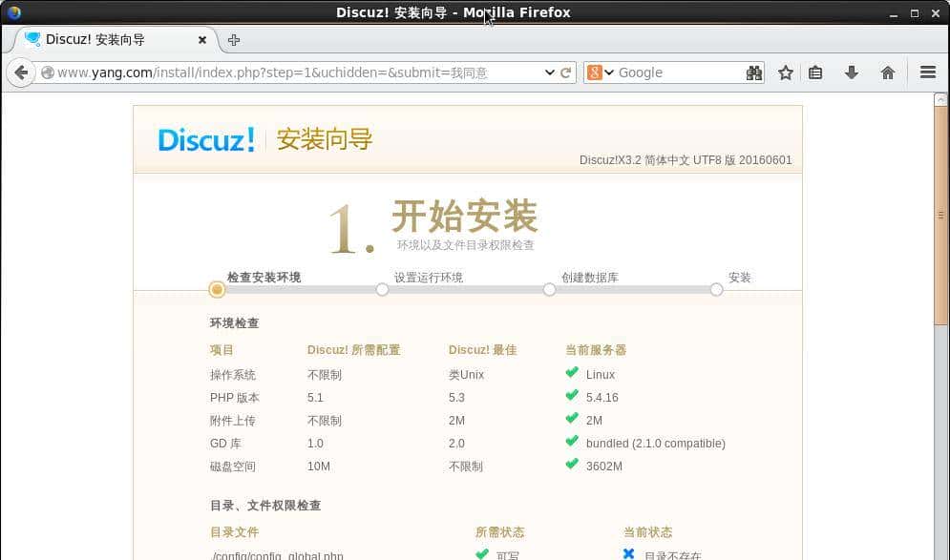Image resolution: width=950 pixels, height=560 pixels.
Task: Open the Firefox hamburger menu
Action: 928,73
